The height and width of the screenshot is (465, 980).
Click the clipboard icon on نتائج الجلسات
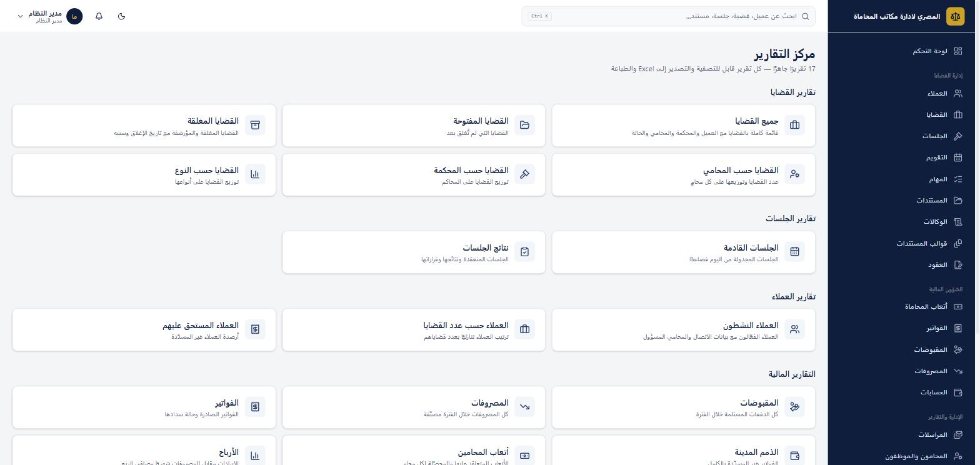coord(525,252)
